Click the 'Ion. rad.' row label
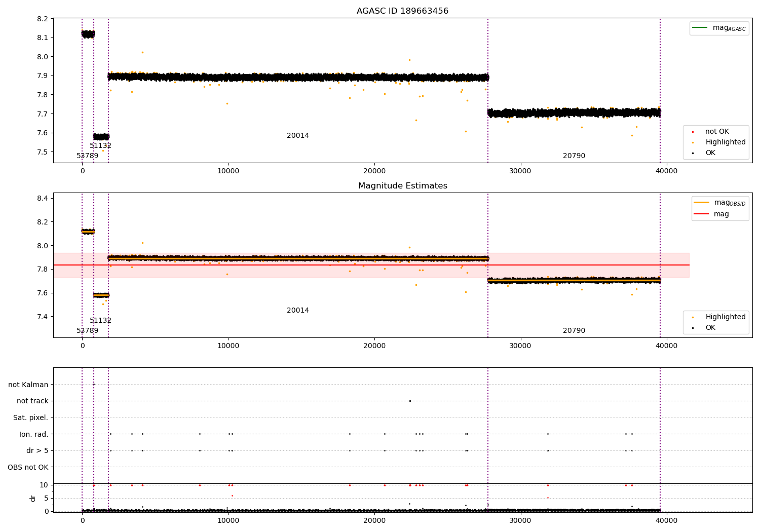Image resolution: width=760 pixels, height=532 pixels. click(x=34, y=434)
